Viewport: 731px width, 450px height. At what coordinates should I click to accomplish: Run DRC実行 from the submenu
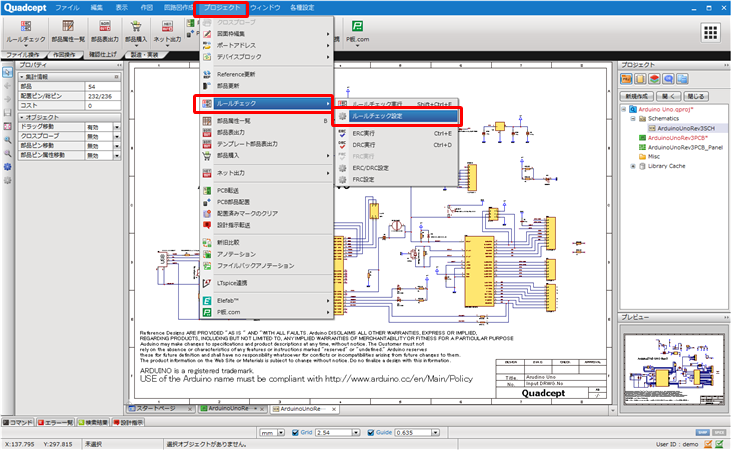coord(396,145)
